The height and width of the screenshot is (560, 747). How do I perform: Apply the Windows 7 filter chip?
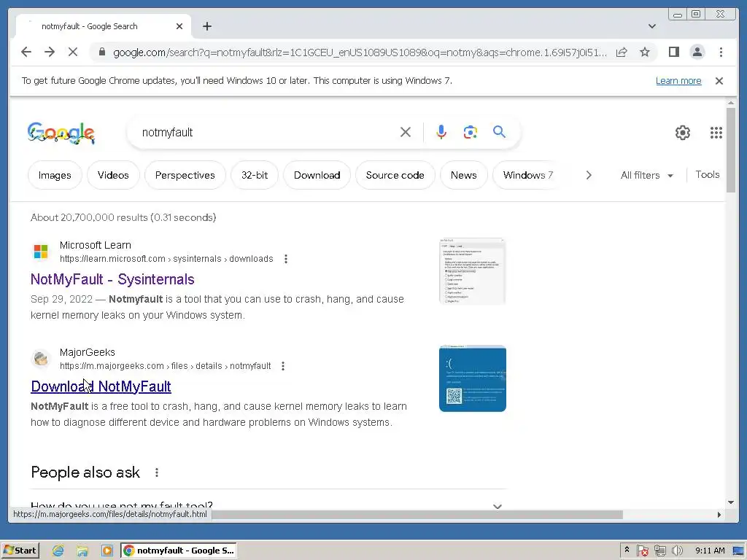click(528, 175)
